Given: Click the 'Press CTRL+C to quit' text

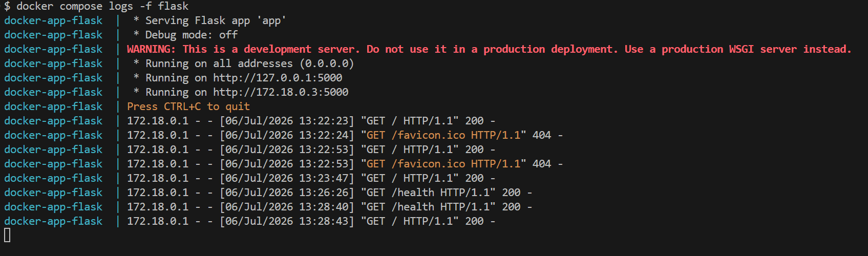Looking at the screenshot, I should click(x=188, y=106).
